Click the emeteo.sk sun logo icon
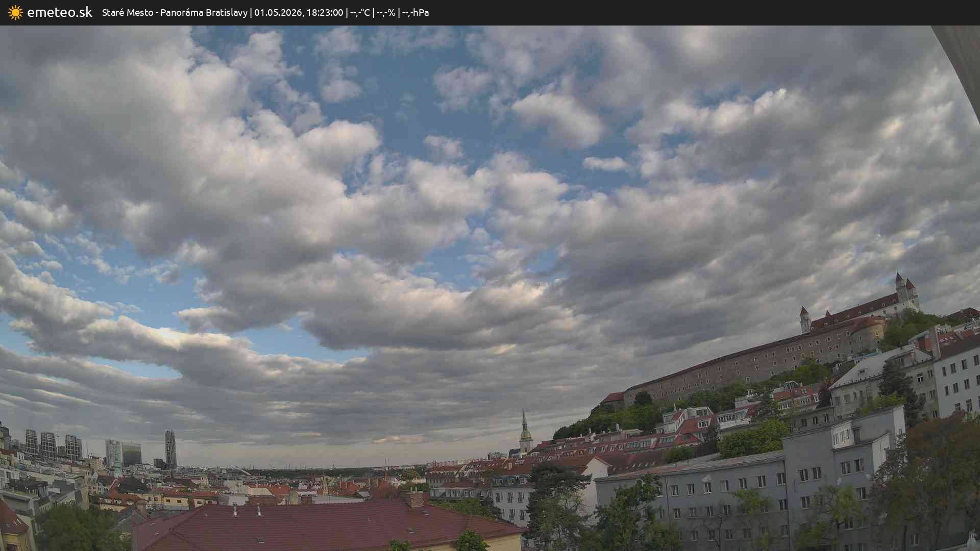This screenshot has width=980, height=551. [15, 13]
